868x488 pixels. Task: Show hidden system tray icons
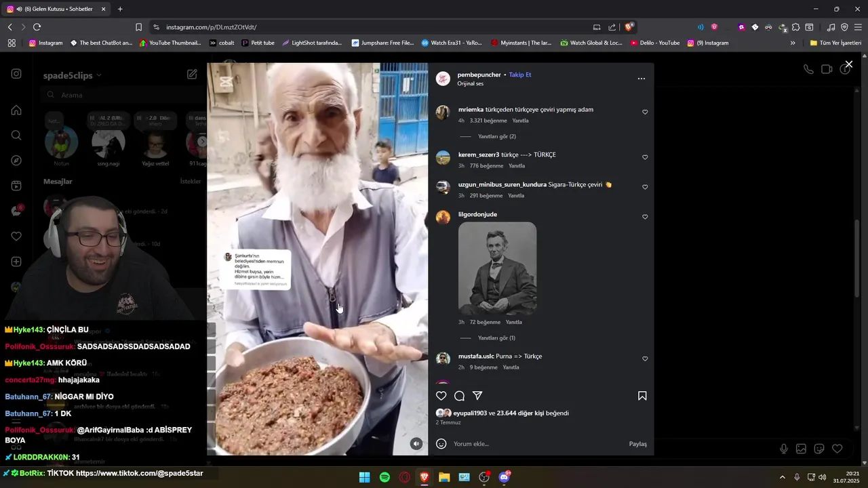point(782,477)
